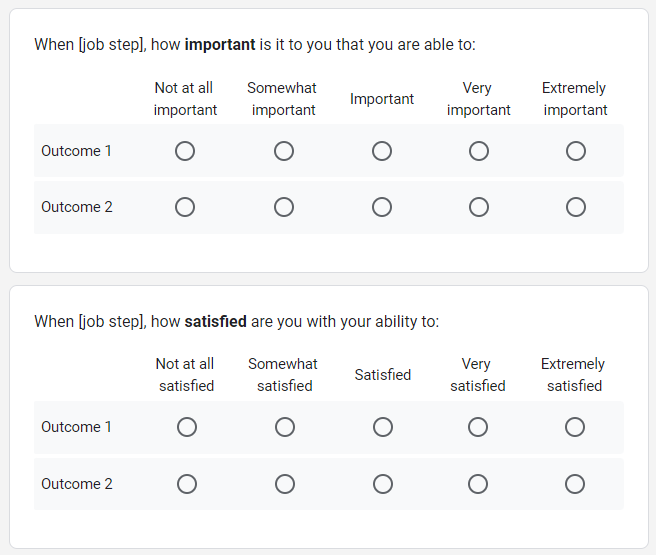The width and height of the screenshot is (656, 555).
Task: Select Extremely important for Outcome 1
Action: click(576, 151)
